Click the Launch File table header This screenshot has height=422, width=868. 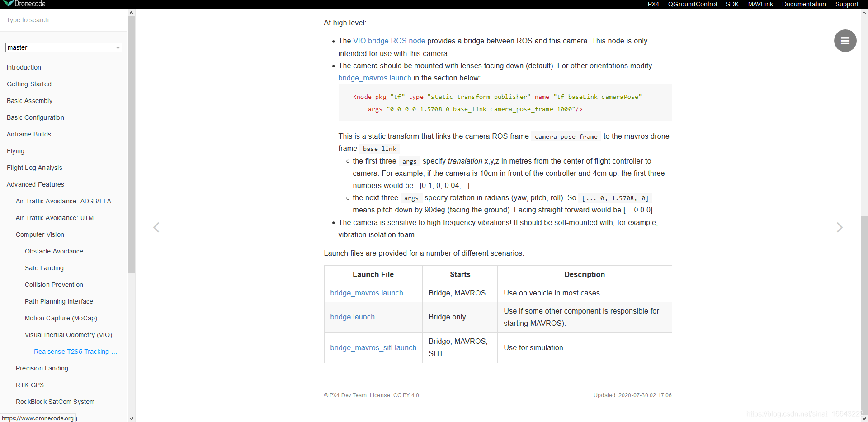[373, 274]
